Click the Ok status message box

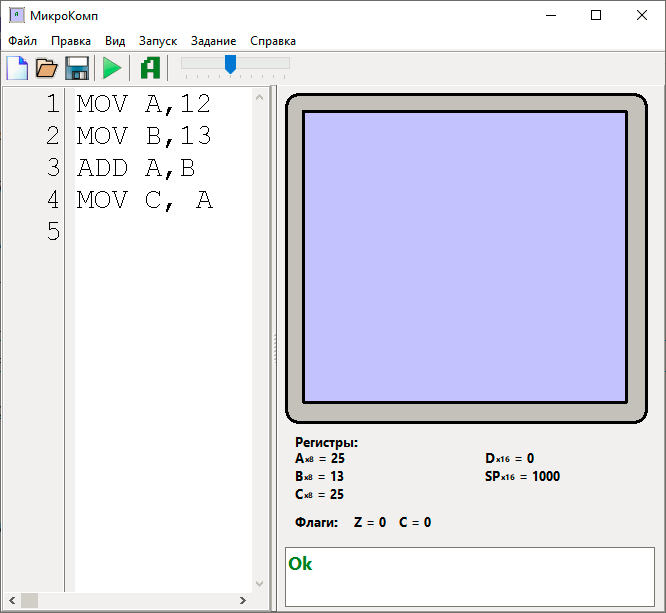(x=469, y=575)
